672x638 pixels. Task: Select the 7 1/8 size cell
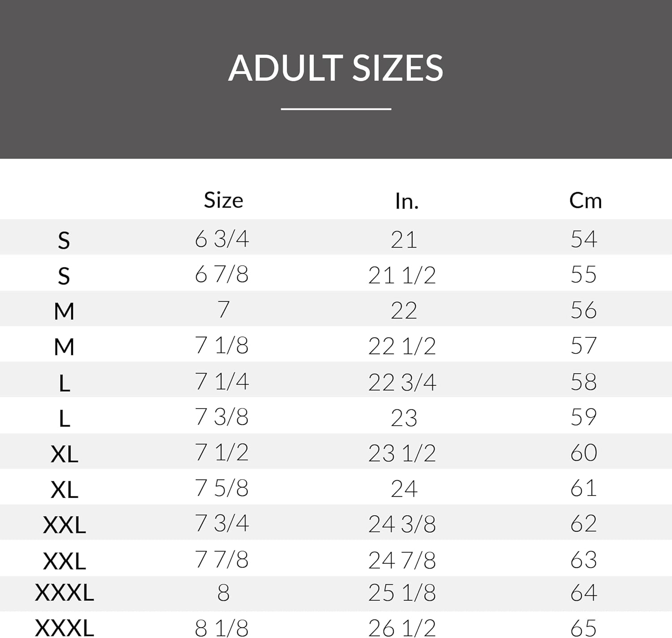(222, 345)
